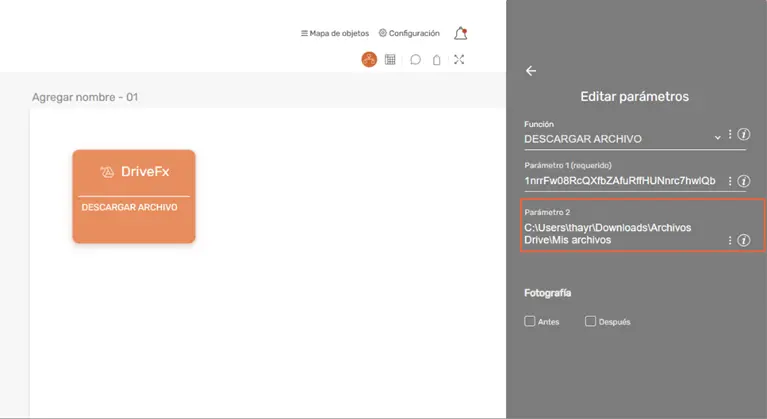Enable the Antes photo checkbox
The image size is (767, 419).
[529, 321]
